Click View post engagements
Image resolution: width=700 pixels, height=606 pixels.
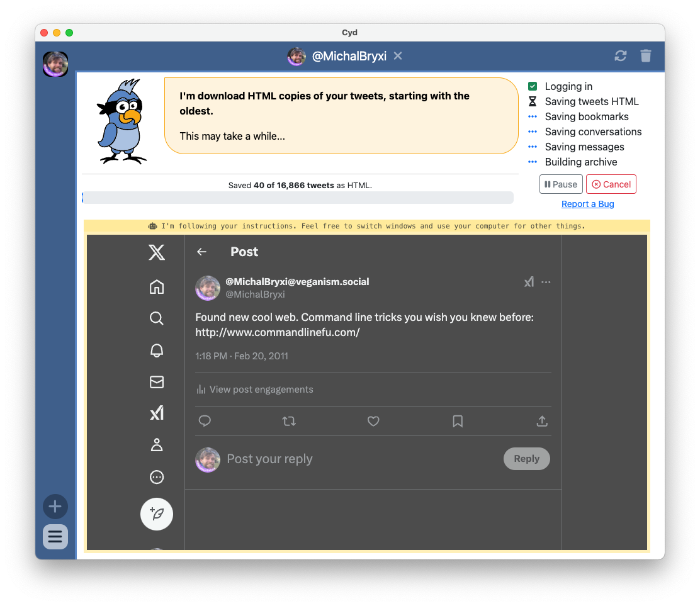(x=255, y=390)
